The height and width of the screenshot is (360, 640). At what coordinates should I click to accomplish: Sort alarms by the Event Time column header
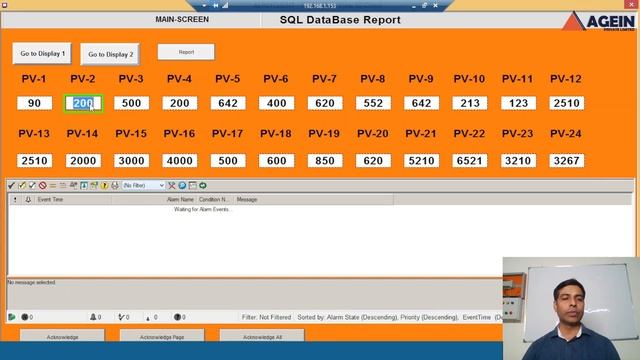click(x=50, y=200)
